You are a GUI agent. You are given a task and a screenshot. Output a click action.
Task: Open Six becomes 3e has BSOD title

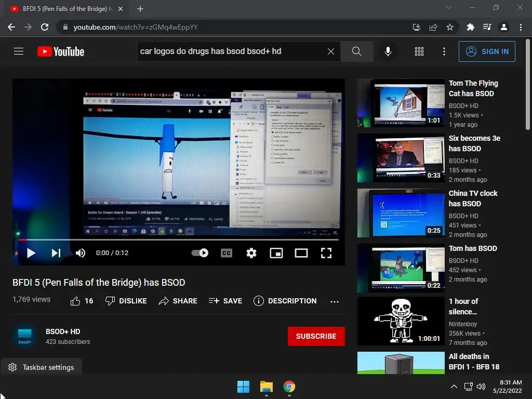click(x=474, y=143)
